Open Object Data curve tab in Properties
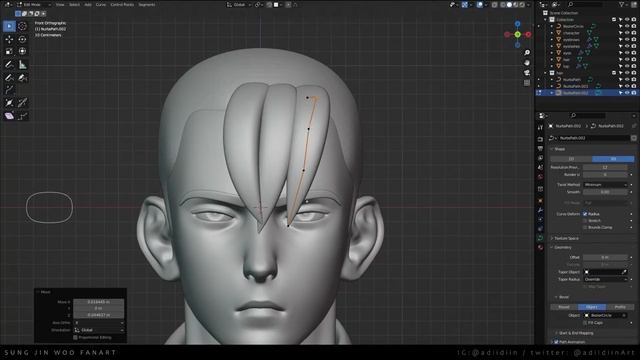The width and height of the screenshot is (640, 360). (x=540, y=238)
